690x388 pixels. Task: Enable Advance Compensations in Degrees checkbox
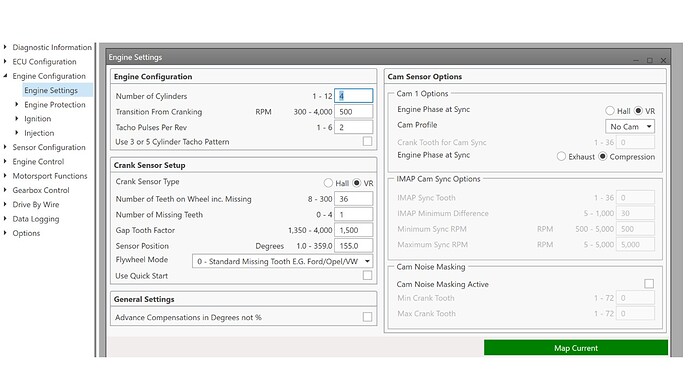tap(367, 317)
